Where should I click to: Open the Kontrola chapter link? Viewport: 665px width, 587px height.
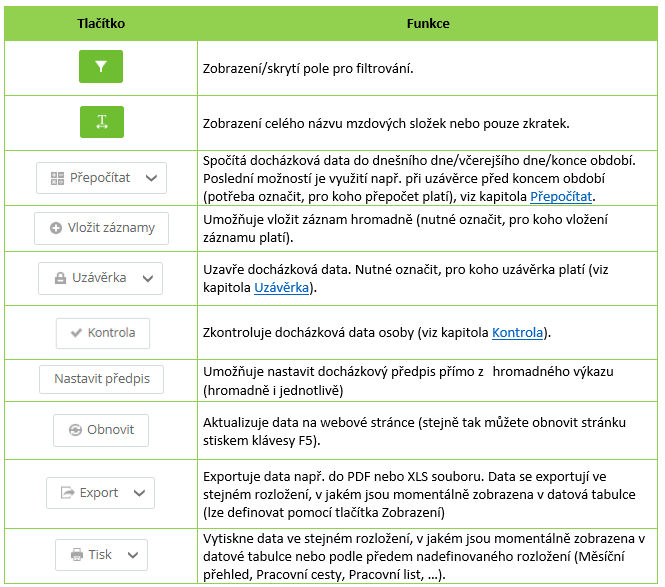(x=517, y=333)
